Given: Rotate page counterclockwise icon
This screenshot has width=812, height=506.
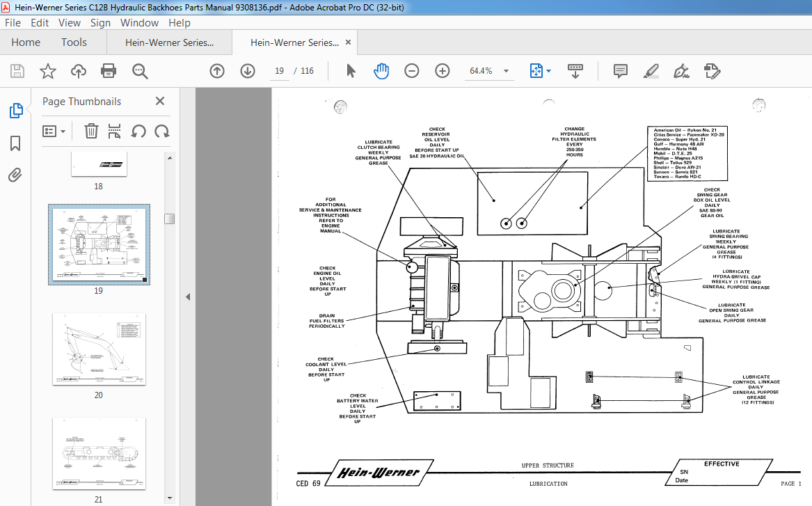Looking at the screenshot, I should [138, 131].
